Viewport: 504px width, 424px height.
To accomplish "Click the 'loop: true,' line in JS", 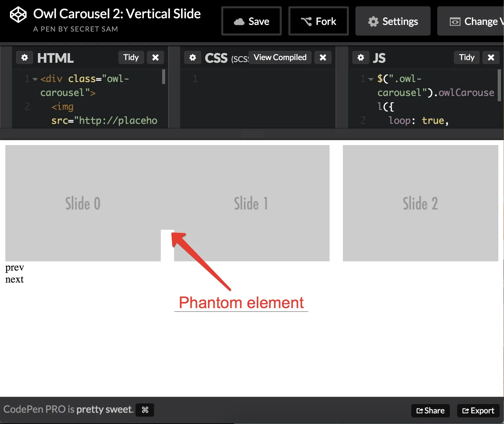I will coord(419,121).
